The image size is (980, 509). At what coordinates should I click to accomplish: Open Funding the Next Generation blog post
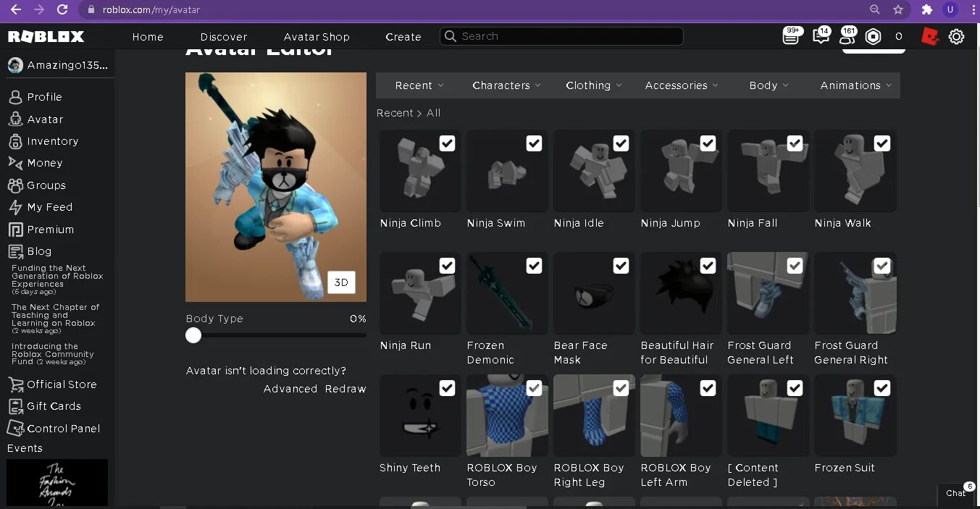point(57,276)
